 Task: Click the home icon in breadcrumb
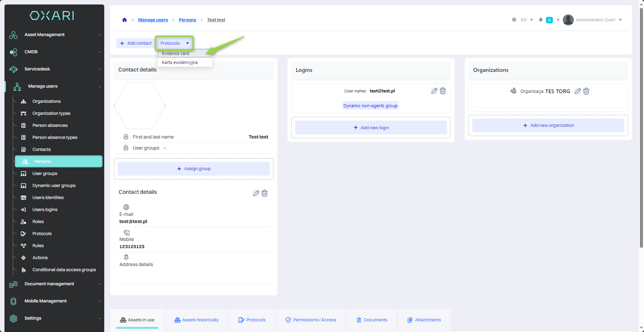(125, 20)
